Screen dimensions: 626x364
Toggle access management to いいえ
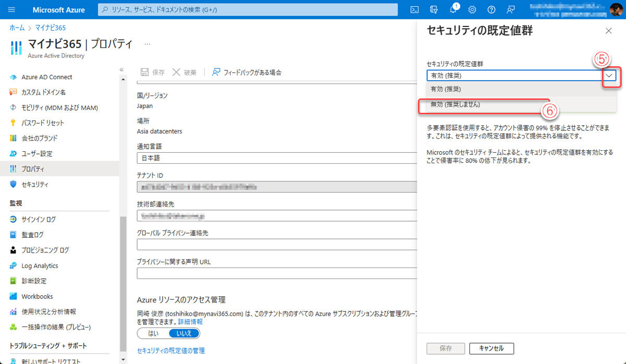[x=184, y=333]
